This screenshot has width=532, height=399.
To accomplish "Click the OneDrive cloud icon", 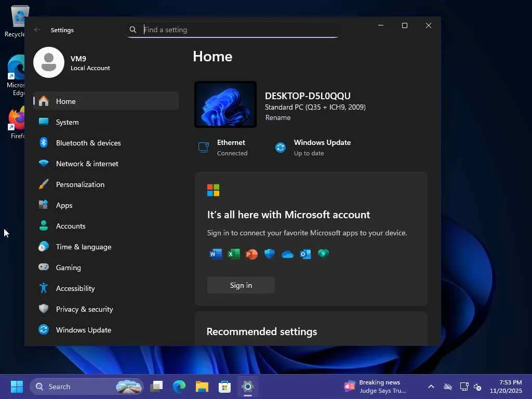I will [x=287, y=254].
